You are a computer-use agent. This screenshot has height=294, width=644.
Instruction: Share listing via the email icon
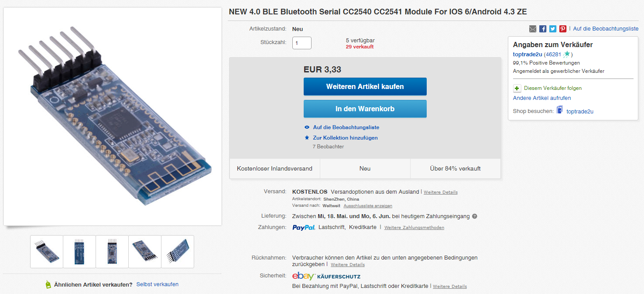click(533, 28)
